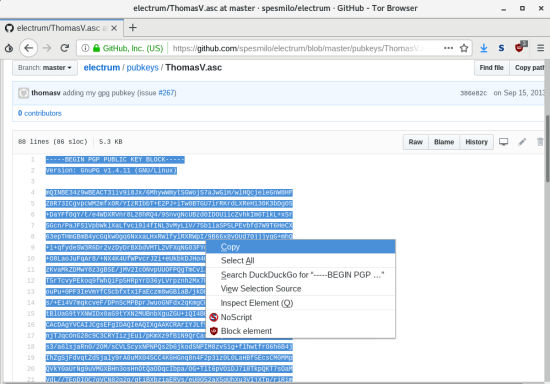Choose NoScript in the context menu

tap(301, 317)
